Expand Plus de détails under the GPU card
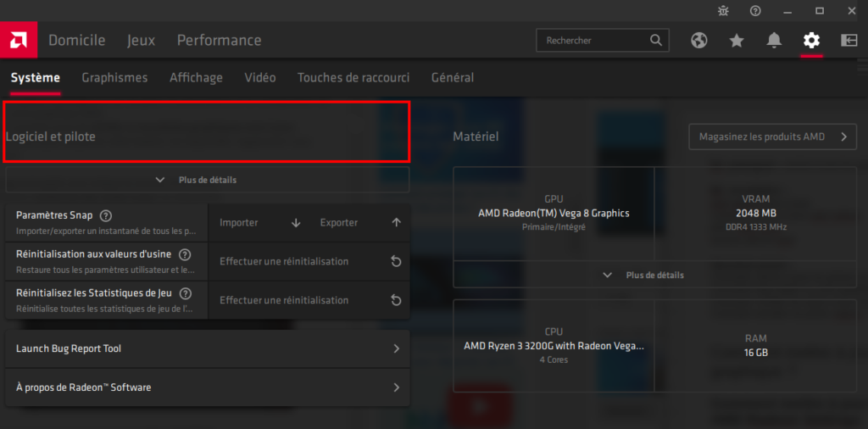 pos(655,275)
